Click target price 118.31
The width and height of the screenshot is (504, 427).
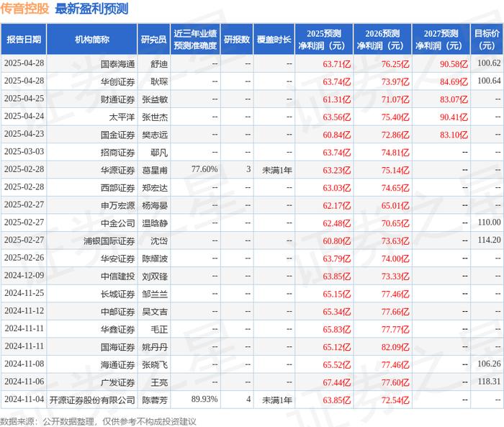point(489,382)
